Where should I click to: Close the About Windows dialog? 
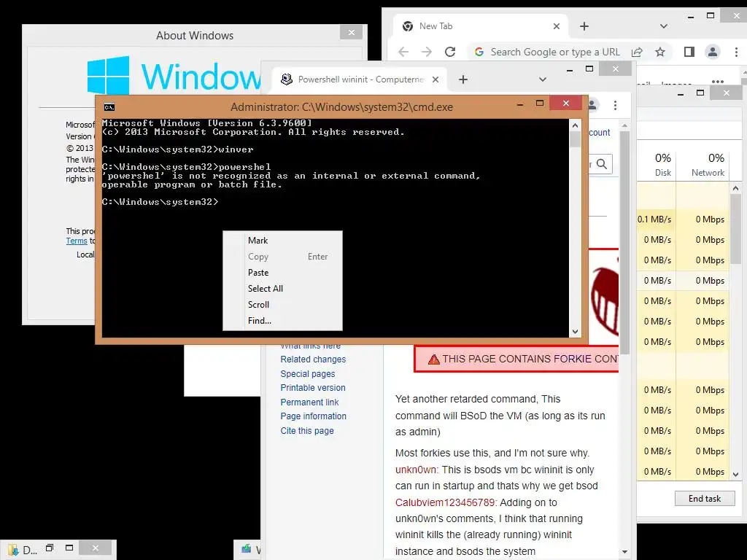(352, 32)
